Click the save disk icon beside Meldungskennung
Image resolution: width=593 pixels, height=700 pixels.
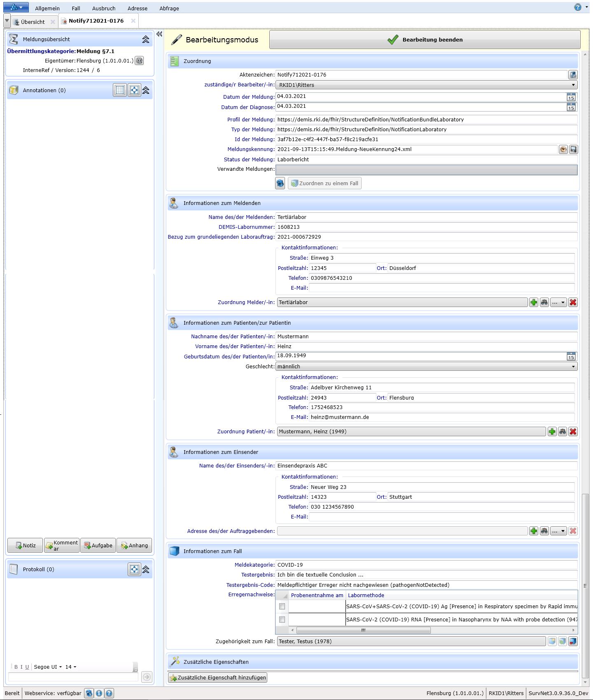tap(573, 150)
